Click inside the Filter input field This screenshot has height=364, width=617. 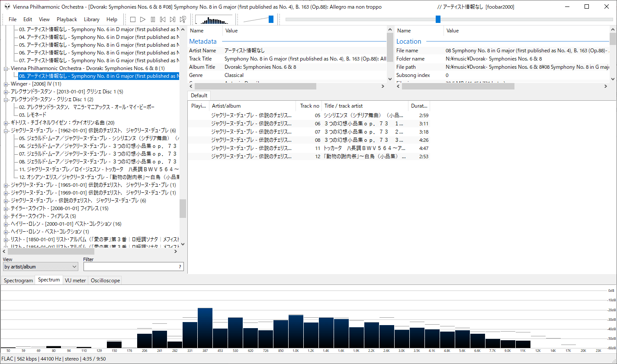tap(130, 266)
